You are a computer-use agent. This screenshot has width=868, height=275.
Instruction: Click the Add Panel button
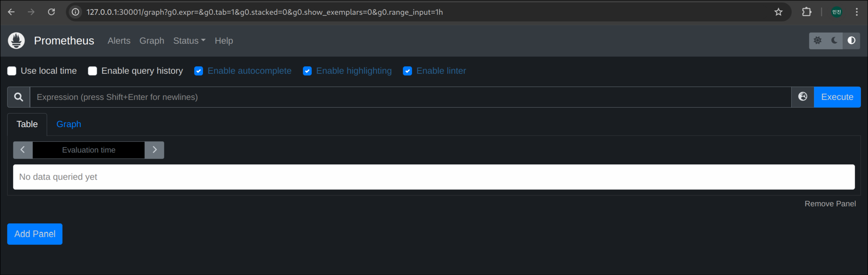35,234
